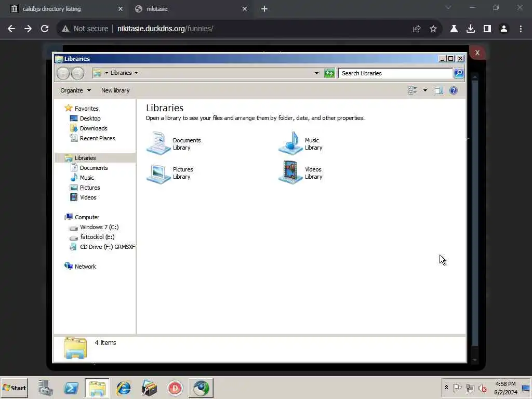Open the Organize dropdown menu

click(75, 90)
